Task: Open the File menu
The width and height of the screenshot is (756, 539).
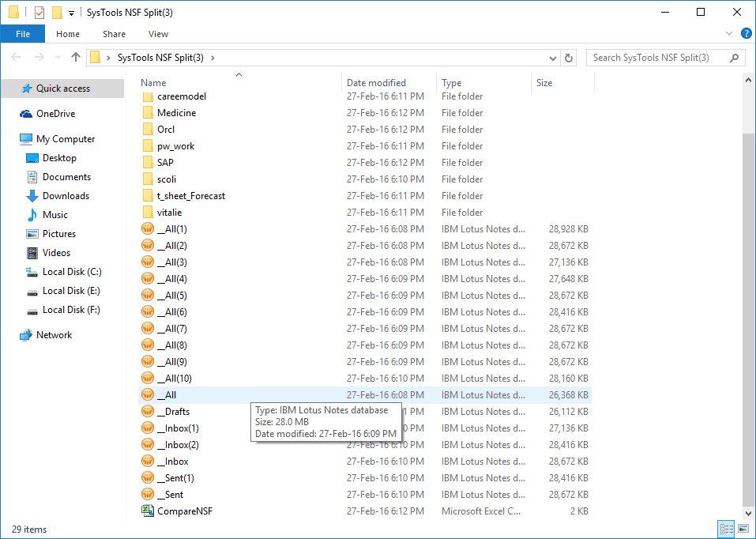Action: tap(23, 34)
